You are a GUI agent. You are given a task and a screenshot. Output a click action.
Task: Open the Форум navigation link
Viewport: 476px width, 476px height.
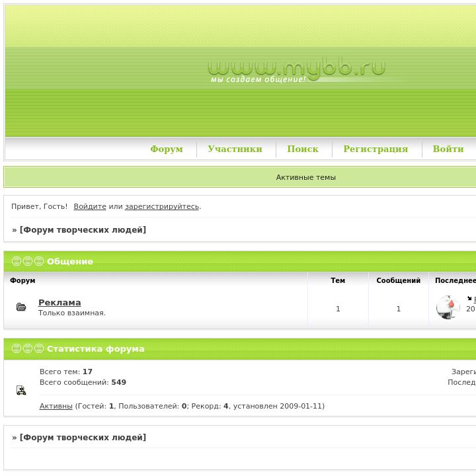tap(167, 149)
